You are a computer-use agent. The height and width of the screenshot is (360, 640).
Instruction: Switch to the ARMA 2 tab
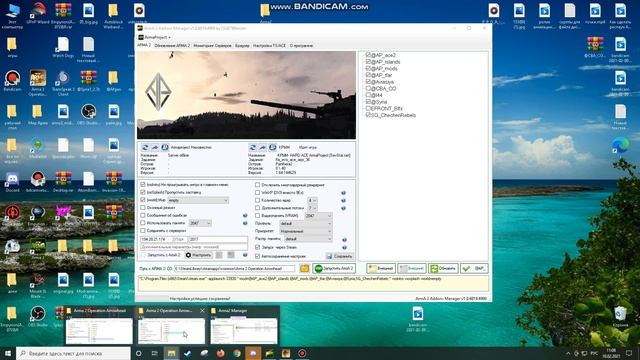144,45
